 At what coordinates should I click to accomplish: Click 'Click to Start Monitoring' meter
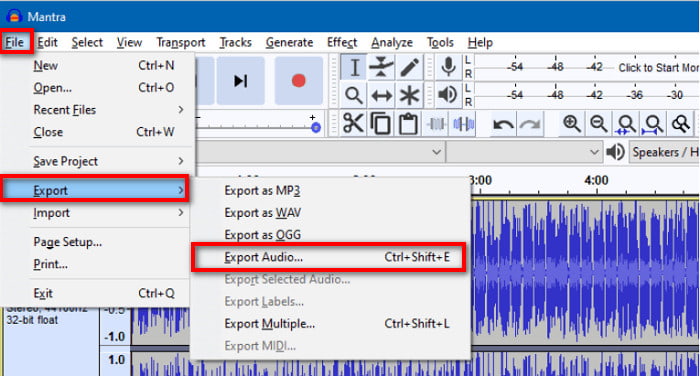click(587, 67)
